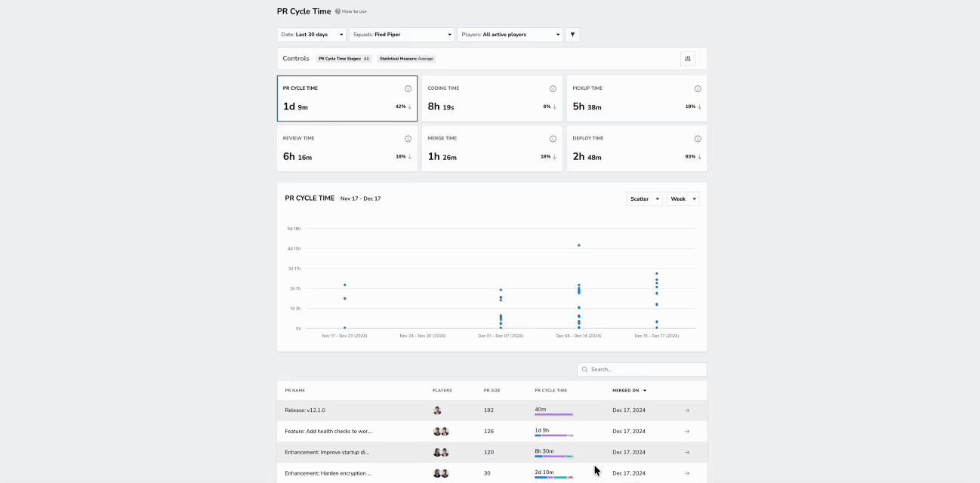
Task: Select the Deploy Time metric card
Action: (637, 149)
